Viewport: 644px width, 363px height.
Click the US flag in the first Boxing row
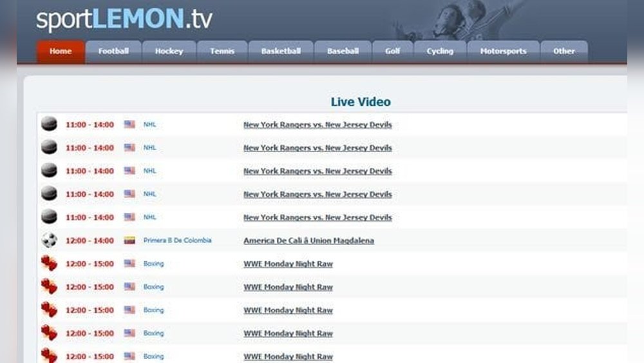click(x=129, y=264)
